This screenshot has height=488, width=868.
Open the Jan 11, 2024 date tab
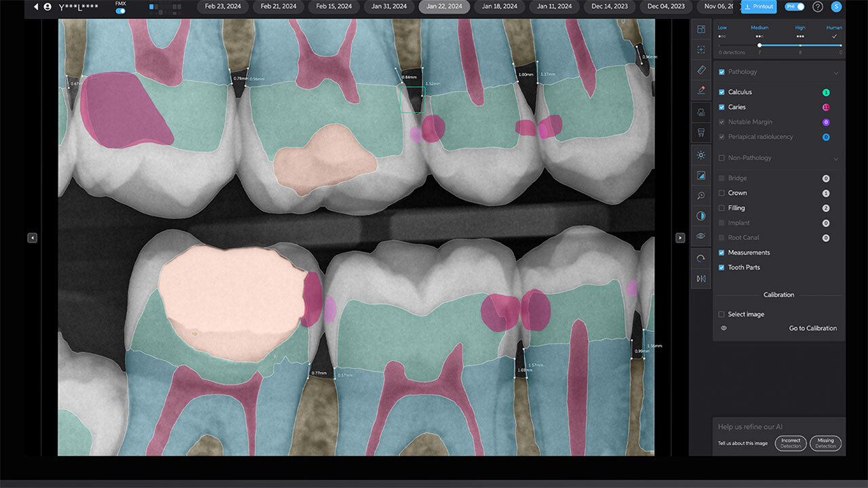point(555,7)
